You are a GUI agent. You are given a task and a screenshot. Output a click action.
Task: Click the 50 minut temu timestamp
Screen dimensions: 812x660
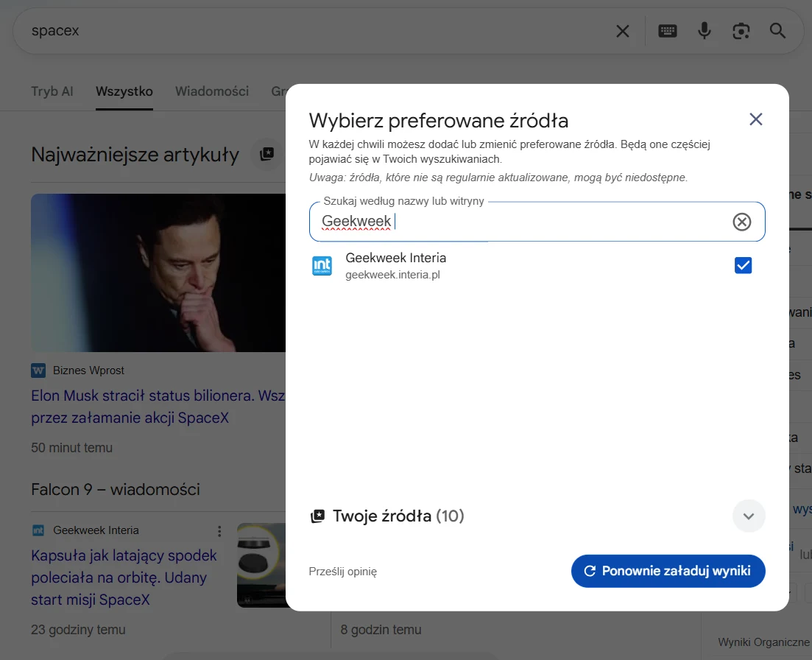point(71,448)
